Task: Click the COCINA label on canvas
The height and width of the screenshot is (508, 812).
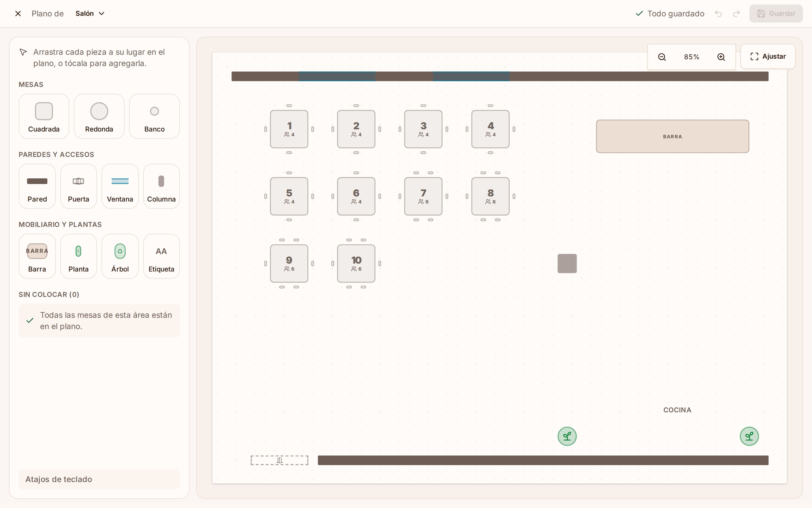Action: pyautogui.click(x=677, y=410)
